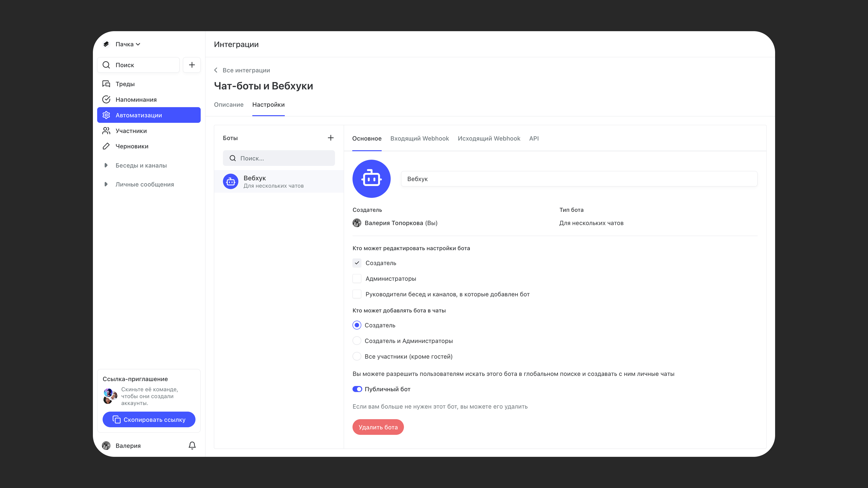Click the Удалить бота button
This screenshot has width=868, height=488.
(x=378, y=427)
